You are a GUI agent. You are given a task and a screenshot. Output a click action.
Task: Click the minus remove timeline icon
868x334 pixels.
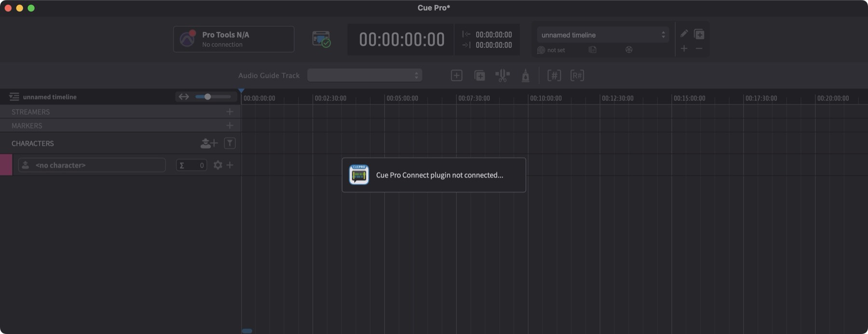point(699,49)
